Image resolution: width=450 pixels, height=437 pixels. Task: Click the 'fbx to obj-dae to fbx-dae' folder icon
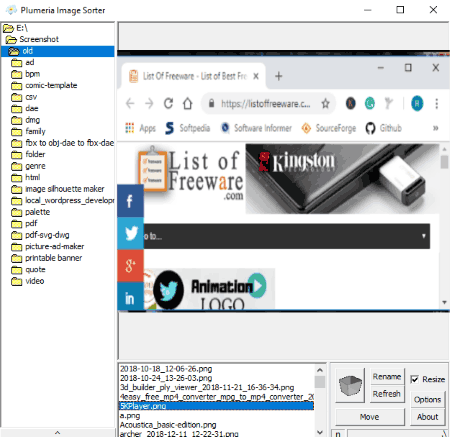(16, 143)
